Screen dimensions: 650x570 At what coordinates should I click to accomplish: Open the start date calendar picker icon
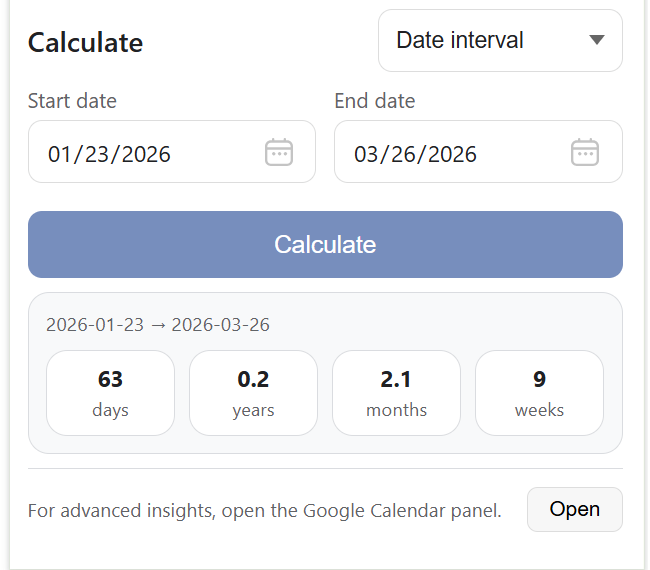point(279,152)
